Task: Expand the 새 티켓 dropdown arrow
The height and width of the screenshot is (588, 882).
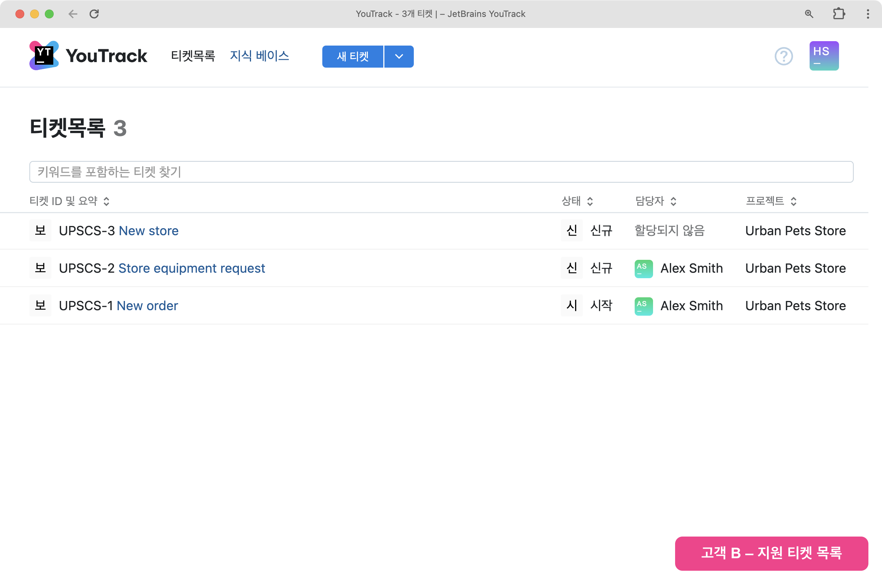Action: coord(399,57)
